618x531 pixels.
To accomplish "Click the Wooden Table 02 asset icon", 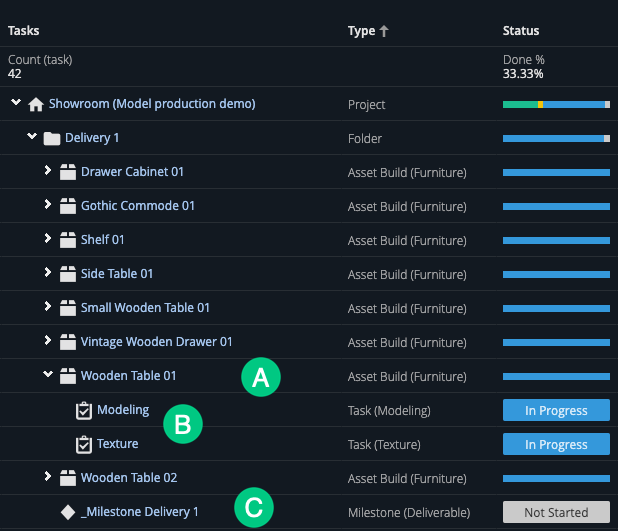I will [x=68, y=478].
